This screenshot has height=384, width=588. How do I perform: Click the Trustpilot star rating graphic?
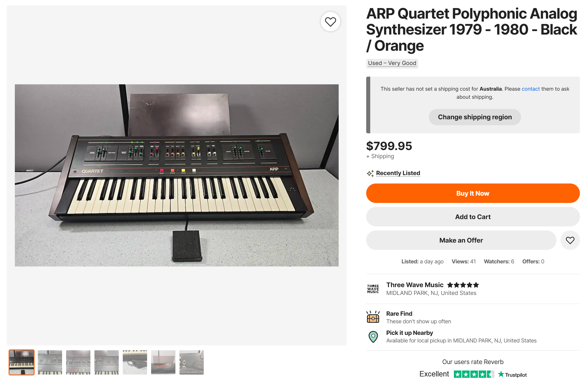coord(474,374)
